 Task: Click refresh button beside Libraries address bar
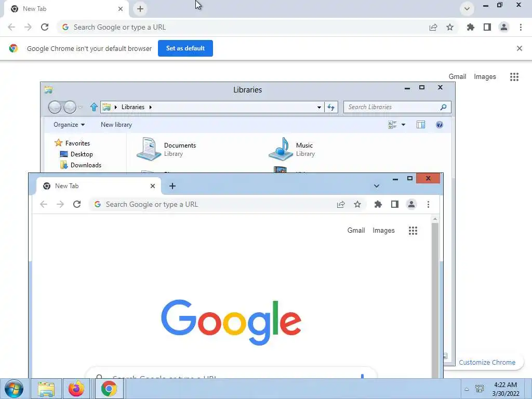coord(331,107)
